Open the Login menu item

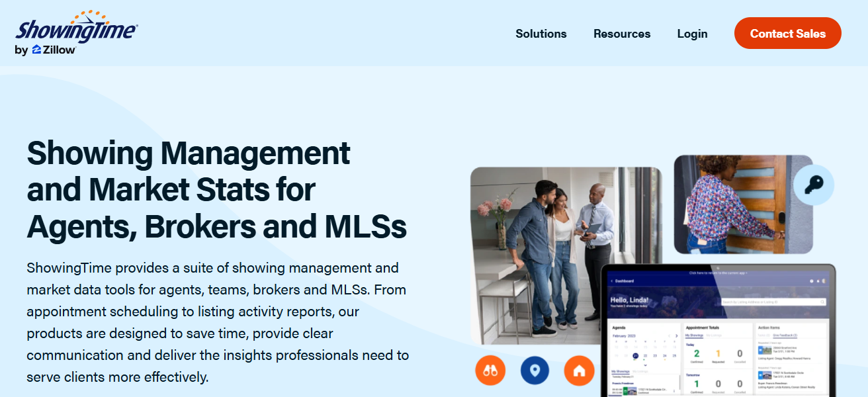pyautogui.click(x=692, y=34)
